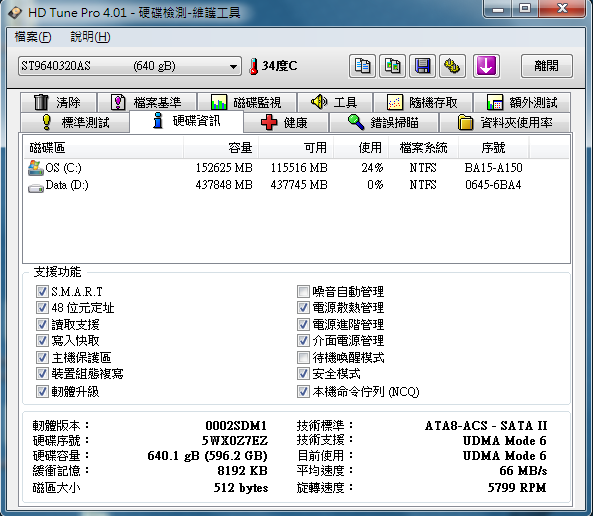Click the BA15-A150 serial number
Image resolution: width=593 pixels, height=516 pixels.
494,168
